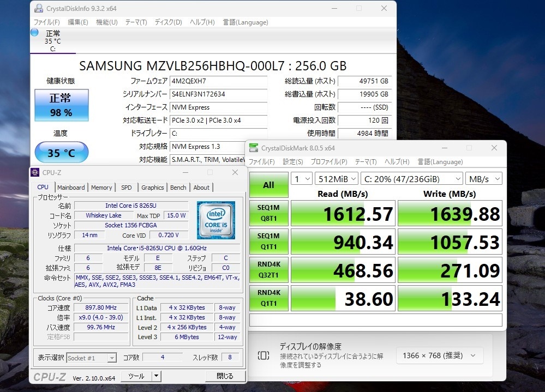Click the total host reads value 49751 GB

pos(365,81)
